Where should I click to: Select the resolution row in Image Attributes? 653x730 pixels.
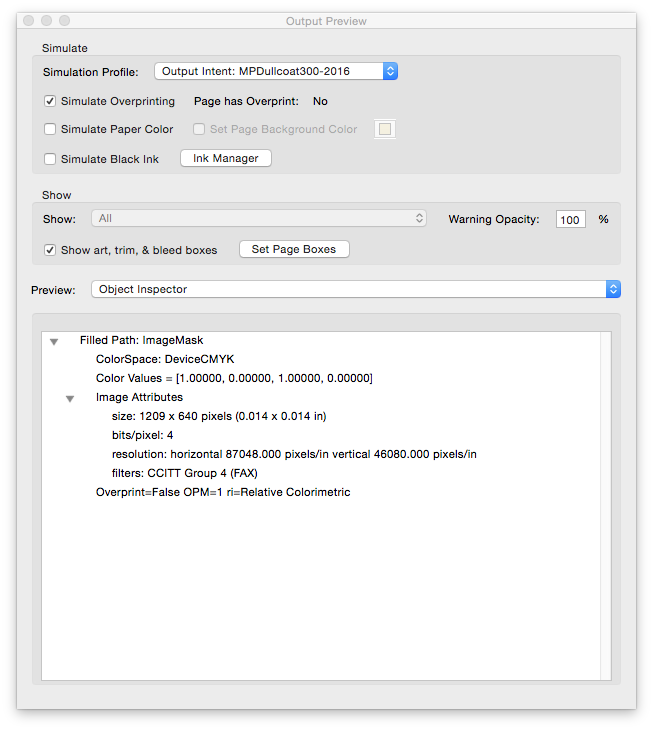(x=294, y=454)
